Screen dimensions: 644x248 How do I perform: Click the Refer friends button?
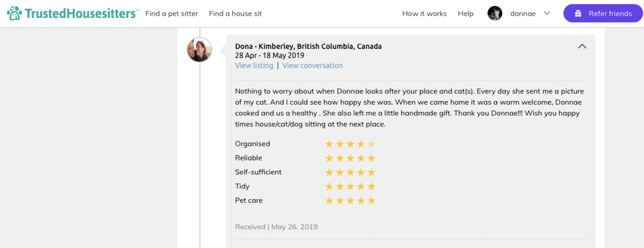coord(603,13)
